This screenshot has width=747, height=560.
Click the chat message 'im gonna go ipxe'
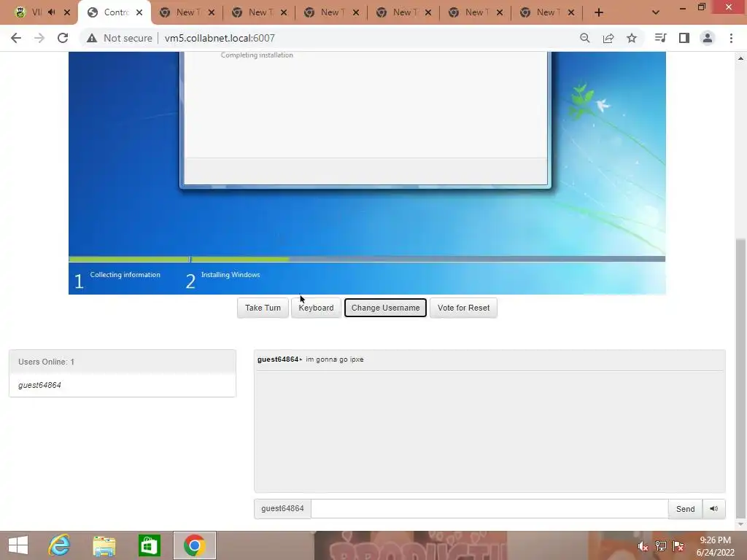(334, 359)
